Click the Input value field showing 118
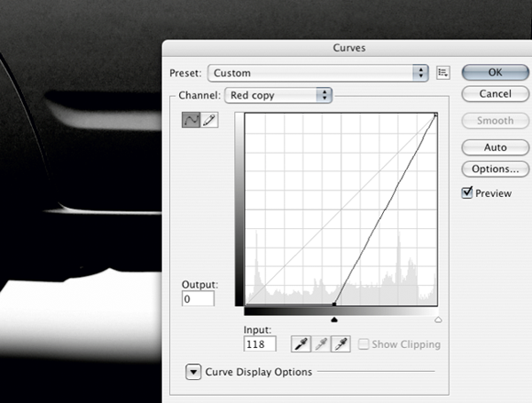Image resolution: width=532 pixels, height=403 pixels. pos(260,344)
